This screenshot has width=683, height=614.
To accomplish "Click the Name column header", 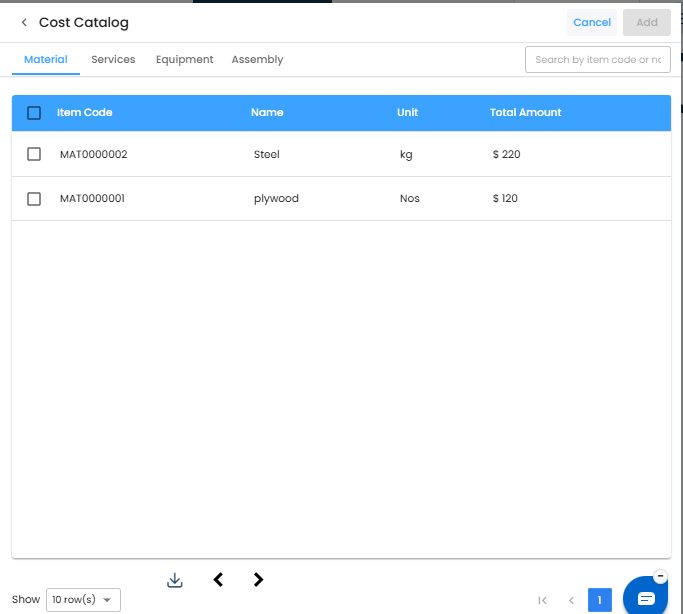I will (267, 112).
